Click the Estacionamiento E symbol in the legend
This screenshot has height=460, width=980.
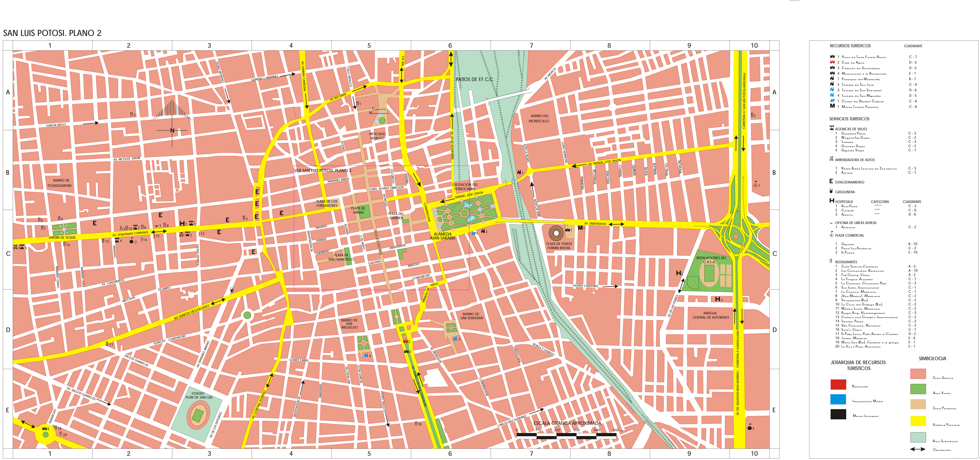[831, 182]
